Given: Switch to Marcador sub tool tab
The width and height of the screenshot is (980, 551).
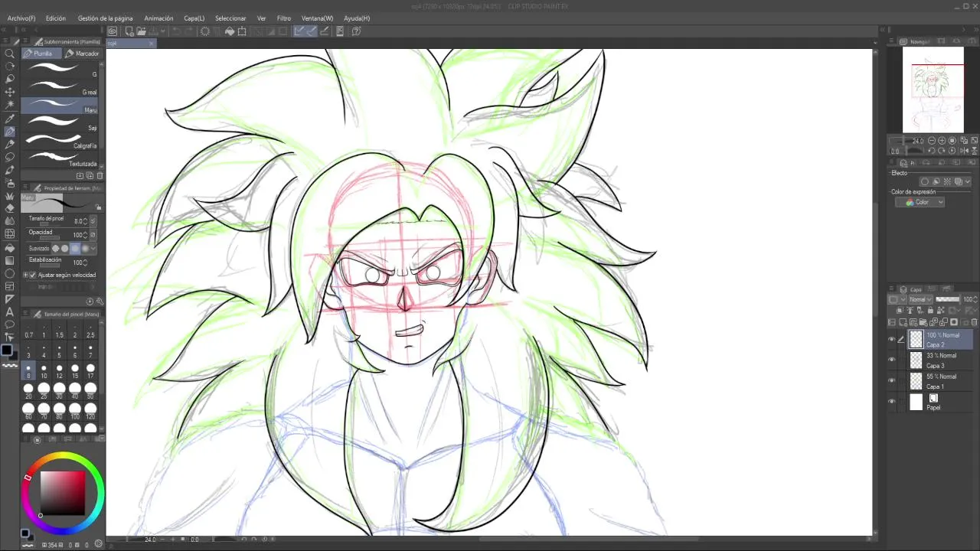Looking at the screenshot, I should point(82,54).
